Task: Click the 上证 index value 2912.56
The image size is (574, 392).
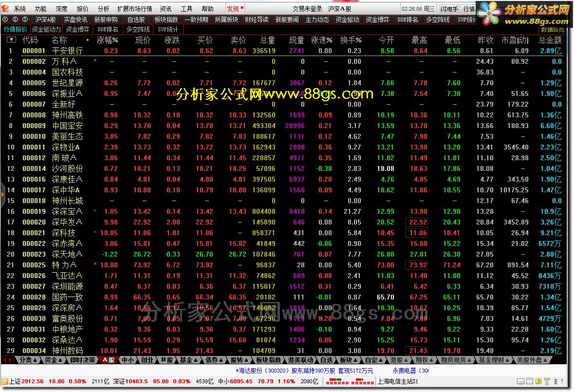Action: coord(32,381)
